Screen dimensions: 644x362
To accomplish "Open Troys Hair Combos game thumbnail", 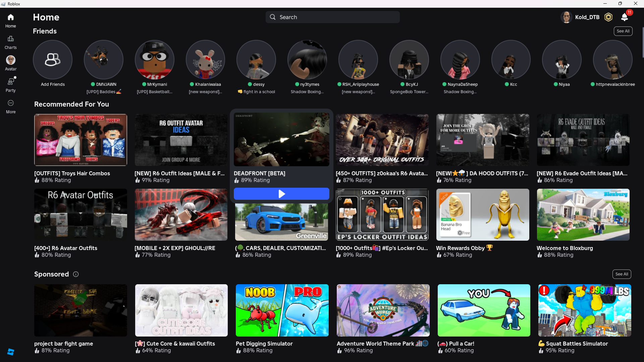I will [x=80, y=140].
